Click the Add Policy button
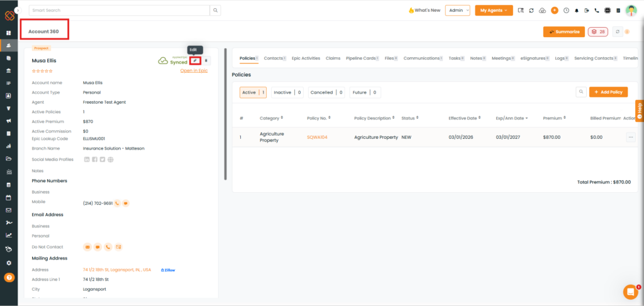Screen dimensions: 644x306 [608, 92]
